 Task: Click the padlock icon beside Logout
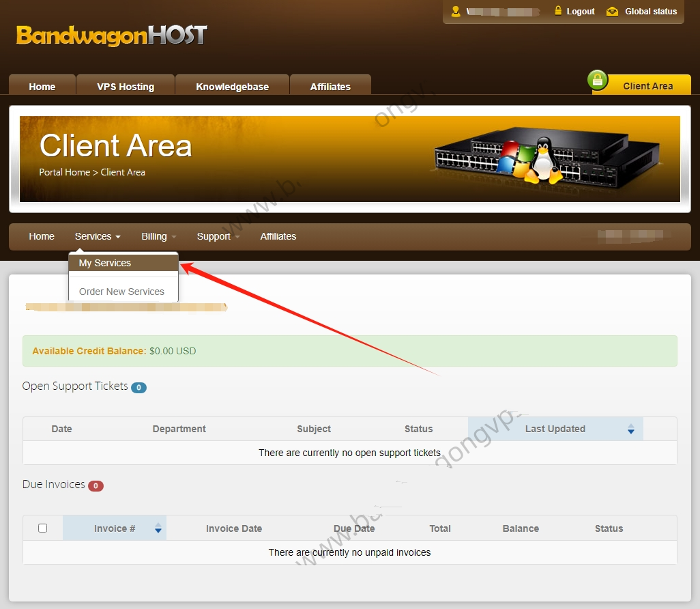tap(558, 11)
